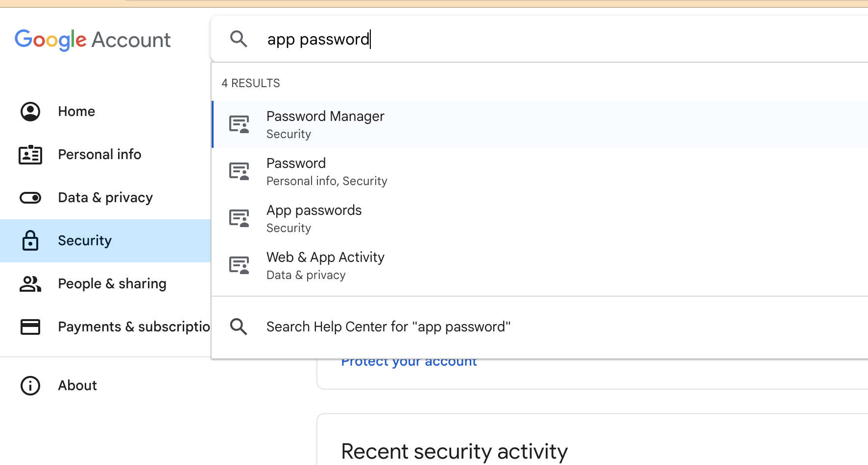Click the Security padlock icon
868x465 pixels.
(30, 240)
